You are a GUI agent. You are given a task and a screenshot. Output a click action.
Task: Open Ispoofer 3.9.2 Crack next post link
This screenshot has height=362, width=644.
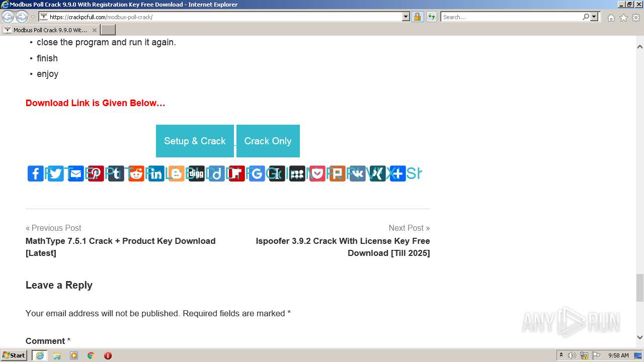click(343, 247)
